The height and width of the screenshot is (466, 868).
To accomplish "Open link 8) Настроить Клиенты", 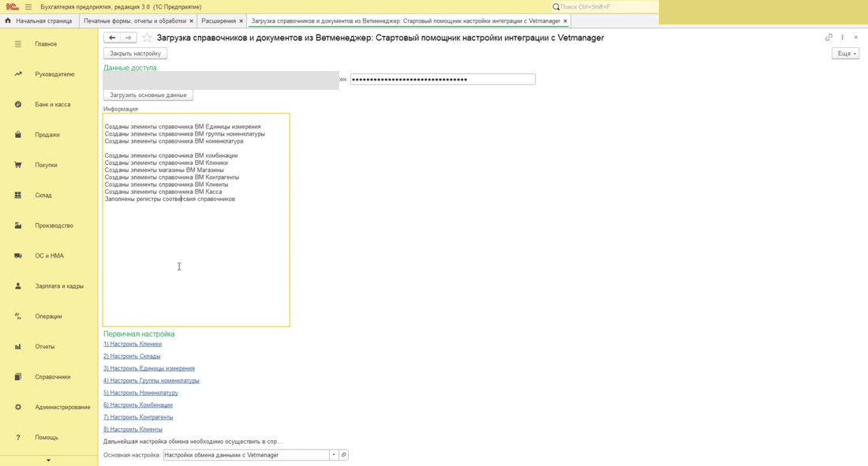I will 133,430.
